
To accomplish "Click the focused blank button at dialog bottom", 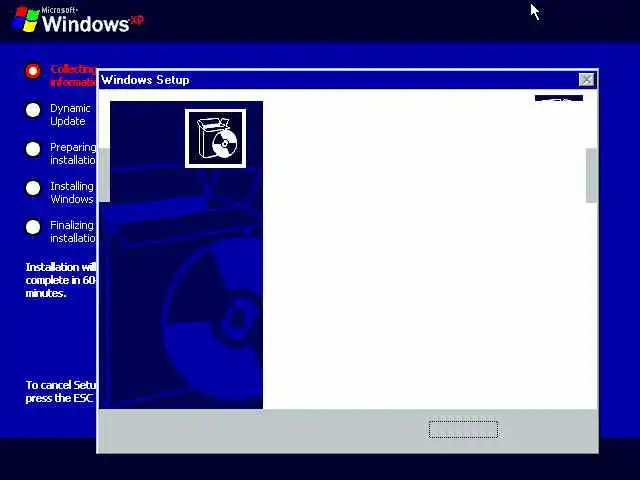I will tap(463, 429).
